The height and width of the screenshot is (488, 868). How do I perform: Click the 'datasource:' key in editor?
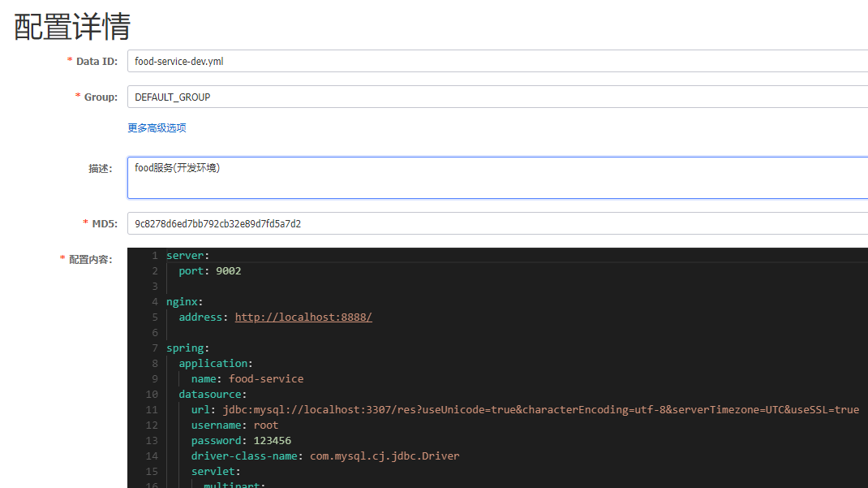(213, 395)
